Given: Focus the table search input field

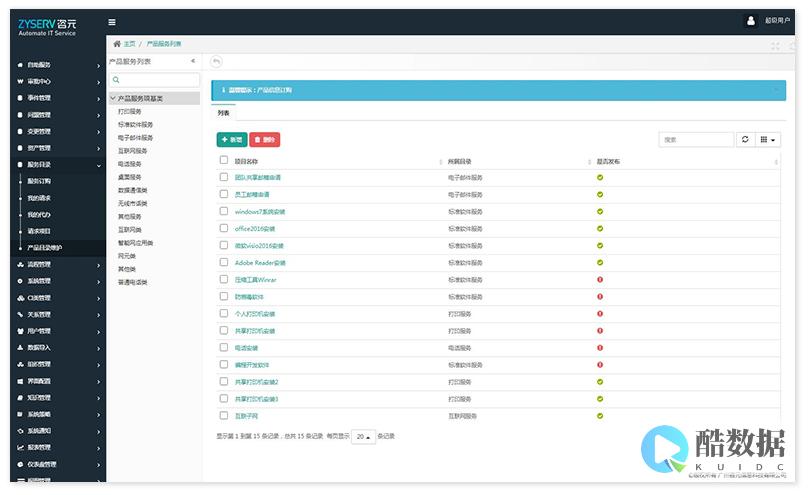Looking at the screenshot, I should (x=696, y=140).
